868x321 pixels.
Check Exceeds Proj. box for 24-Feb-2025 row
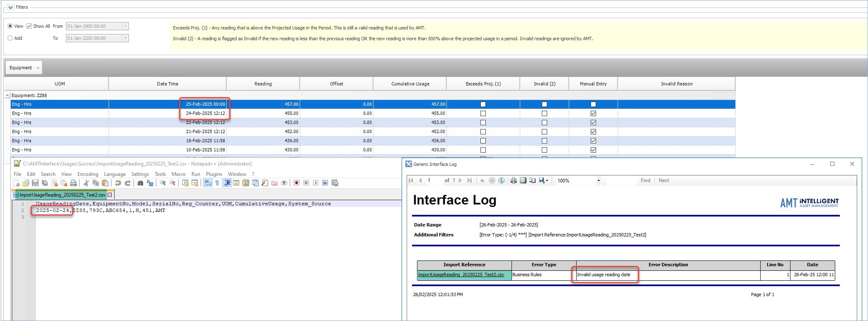(483, 113)
